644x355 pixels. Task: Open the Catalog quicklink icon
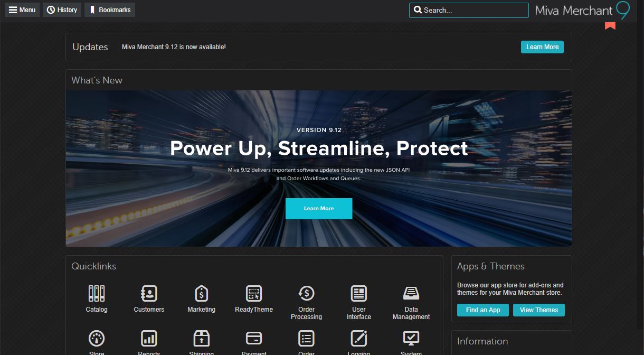click(x=97, y=293)
